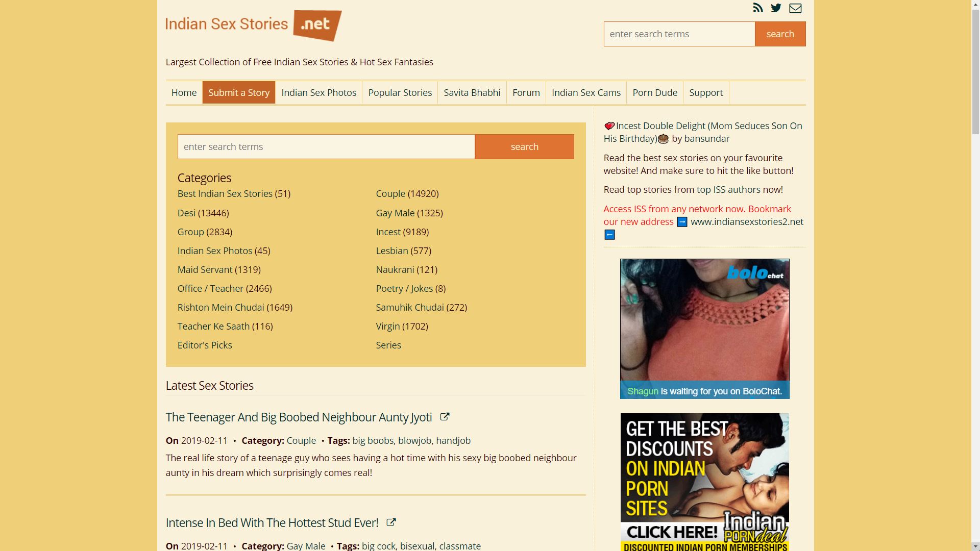980x551 pixels.
Task: Go to the Support menu item
Action: pos(706,92)
